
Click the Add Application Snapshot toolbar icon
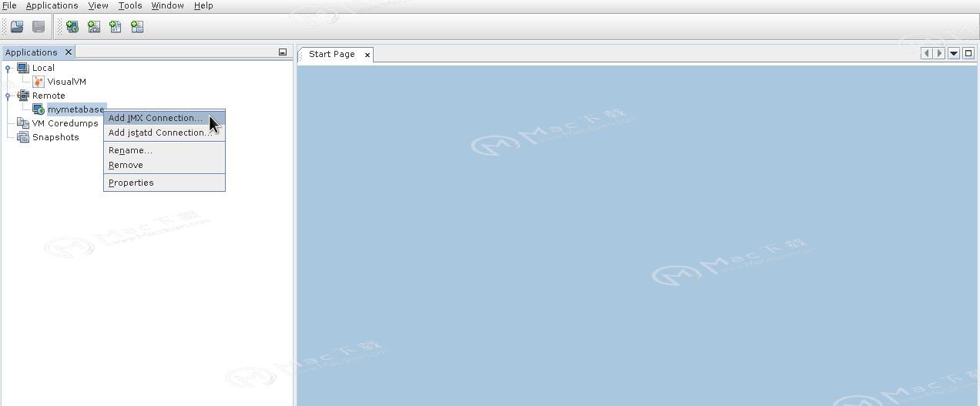[137, 27]
